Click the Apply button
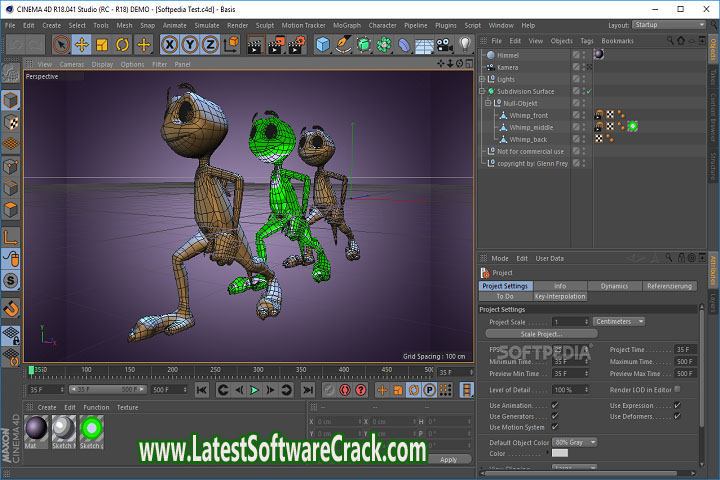This screenshot has width=720, height=480. coord(448,459)
